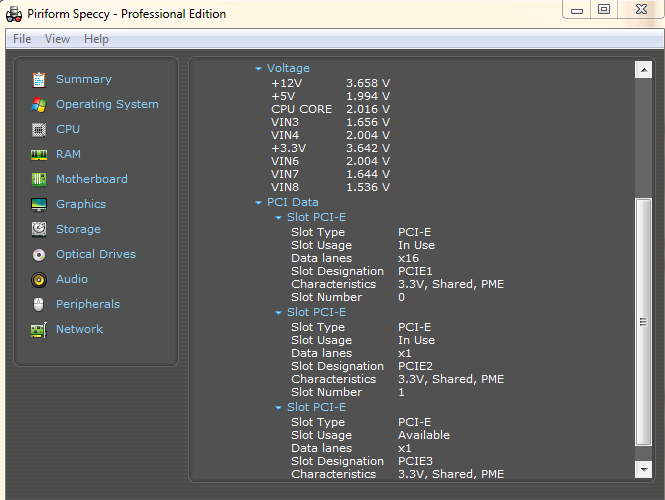The width and height of the screenshot is (665, 500).
Task: Collapse the Slot PCI-E arrow for PCIE2
Action: tap(278, 313)
